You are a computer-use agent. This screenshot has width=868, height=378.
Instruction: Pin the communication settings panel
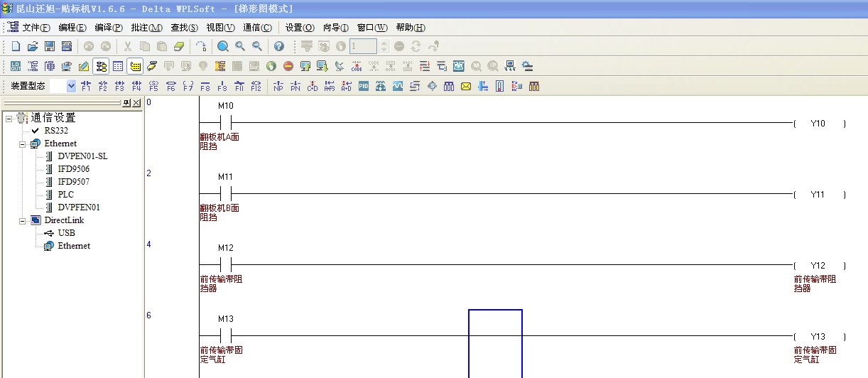click(x=126, y=103)
